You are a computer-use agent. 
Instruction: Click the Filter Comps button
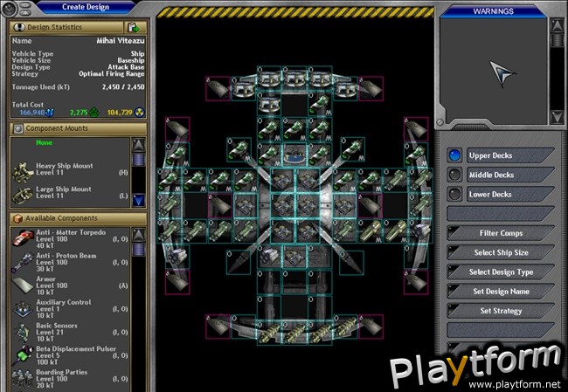click(501, 233)
